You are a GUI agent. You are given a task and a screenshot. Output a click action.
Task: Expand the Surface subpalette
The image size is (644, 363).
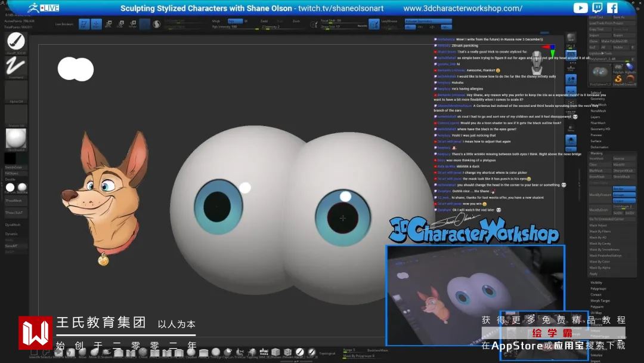pos(596,141)
